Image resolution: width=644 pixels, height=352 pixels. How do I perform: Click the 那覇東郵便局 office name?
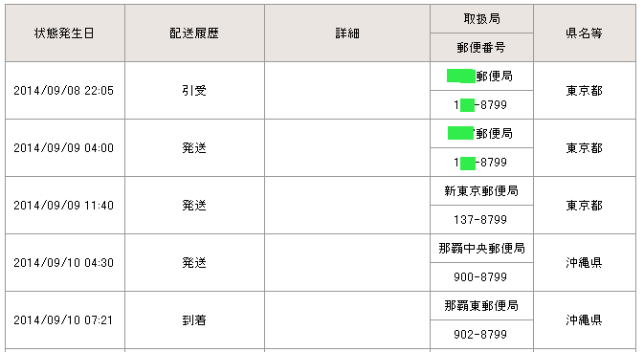pos(481,306)
